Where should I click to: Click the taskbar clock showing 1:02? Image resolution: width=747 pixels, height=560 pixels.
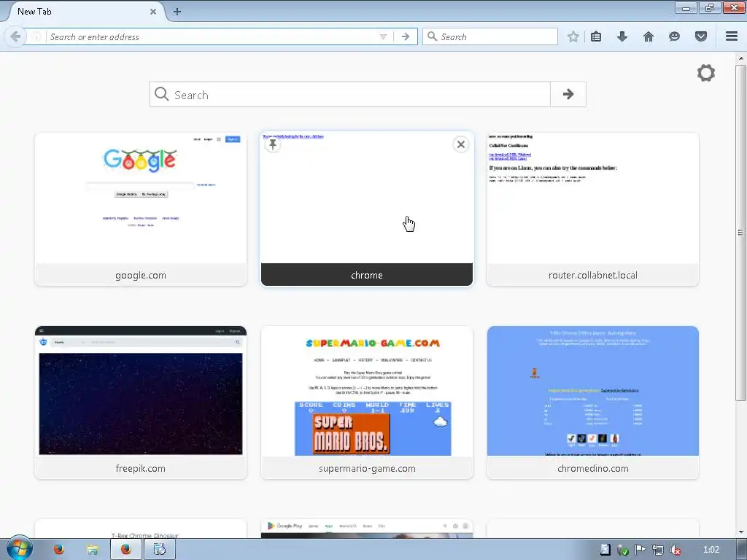[x=711, y=550]
